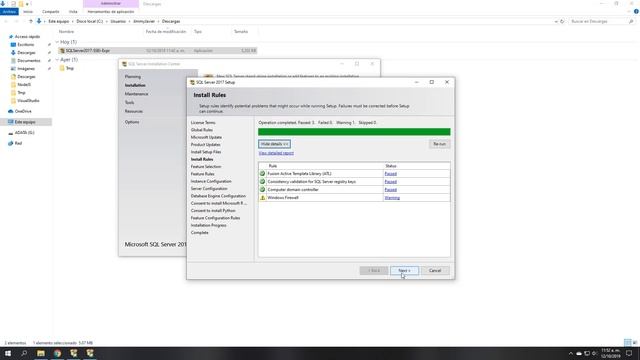
Task: Open the NodeJS folder in sidebar
Action: click(24, 84)
